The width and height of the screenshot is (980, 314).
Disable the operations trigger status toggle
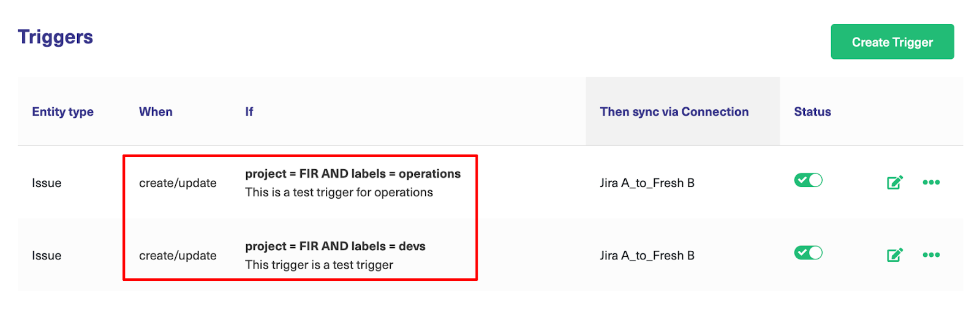pos(809,180)
